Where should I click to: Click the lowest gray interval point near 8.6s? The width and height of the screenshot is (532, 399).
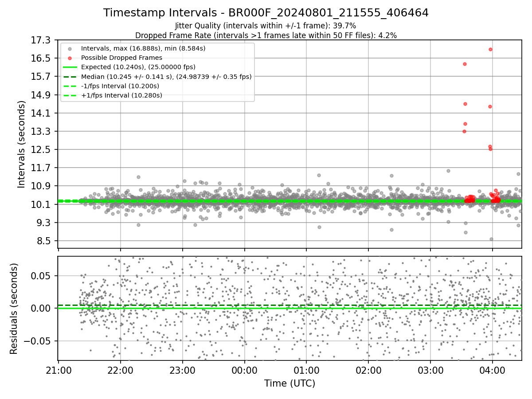pyautogui.click(x=491, y=239)
